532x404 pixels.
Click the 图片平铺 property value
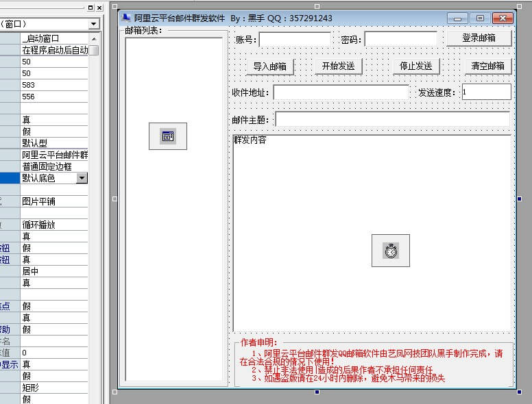tap(54, 201)
